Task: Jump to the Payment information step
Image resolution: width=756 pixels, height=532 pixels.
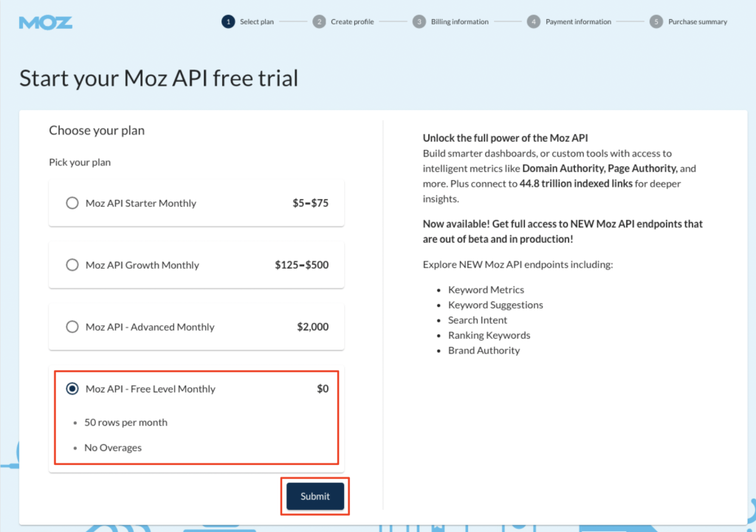Action: [x=578, y=22]
